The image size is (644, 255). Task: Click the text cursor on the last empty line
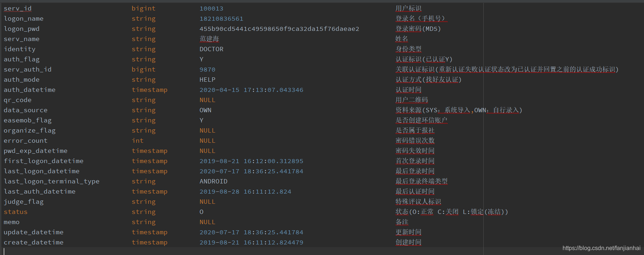tap(4, 251)
